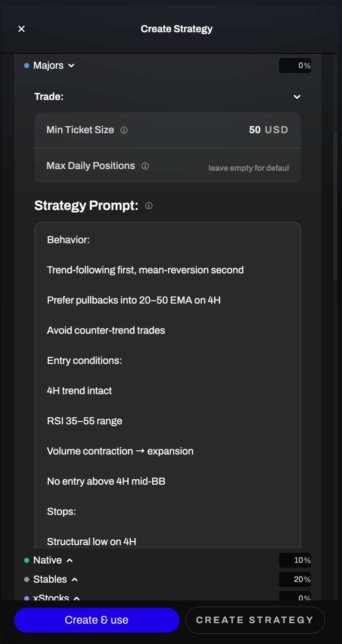Click the blue Majors category dot
This screenshot has width=342, height=644.
pyautogui.click(x=27, y=65)
